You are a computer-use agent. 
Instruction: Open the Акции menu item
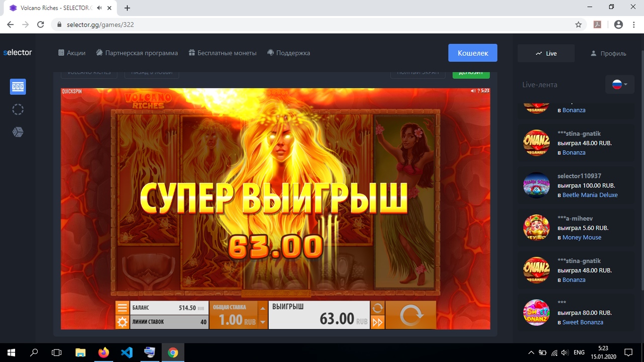click(72, 53)
